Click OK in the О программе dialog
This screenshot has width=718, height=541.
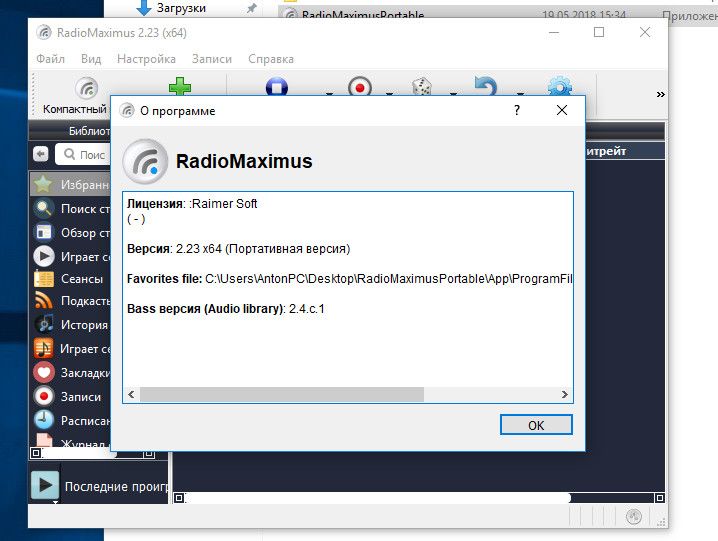click(x=536, y=425)
